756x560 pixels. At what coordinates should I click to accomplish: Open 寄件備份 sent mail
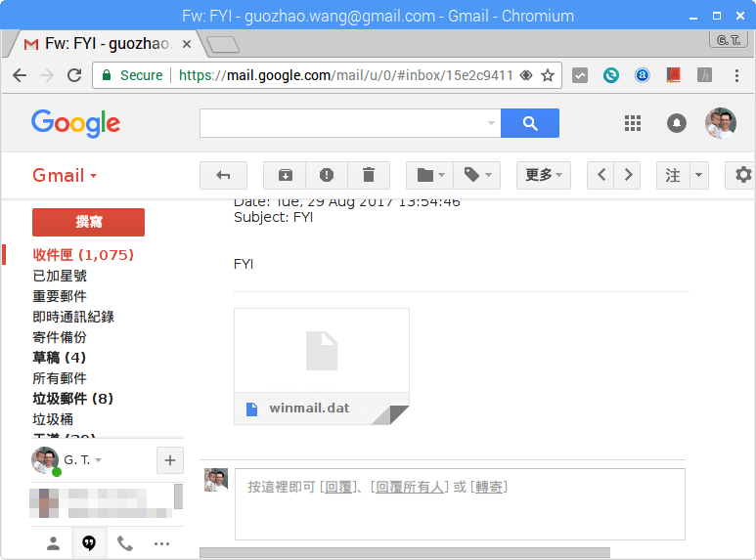(x=60, y=337)
